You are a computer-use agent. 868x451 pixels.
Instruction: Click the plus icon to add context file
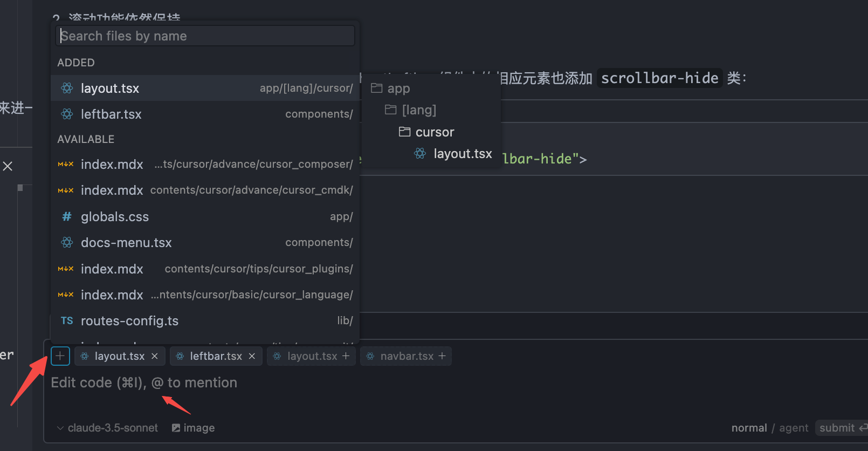(60, 356)
